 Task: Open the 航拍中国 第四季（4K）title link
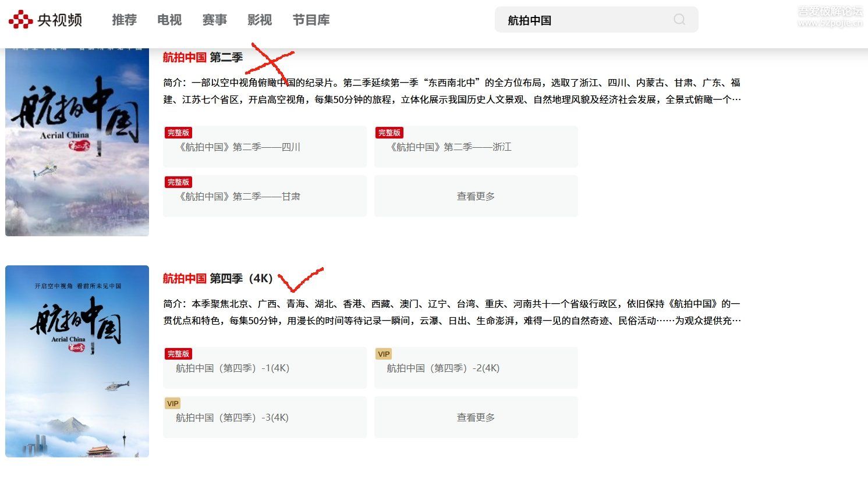[218, 278]
